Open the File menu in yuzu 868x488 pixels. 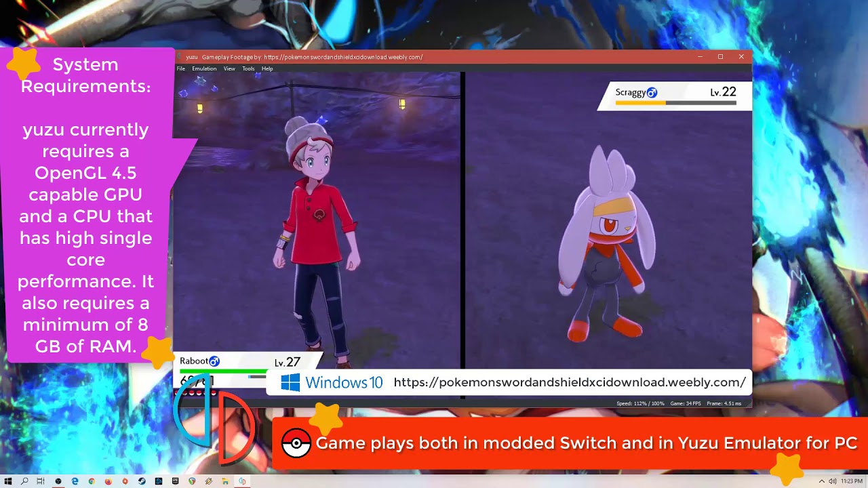coord(181,68)
